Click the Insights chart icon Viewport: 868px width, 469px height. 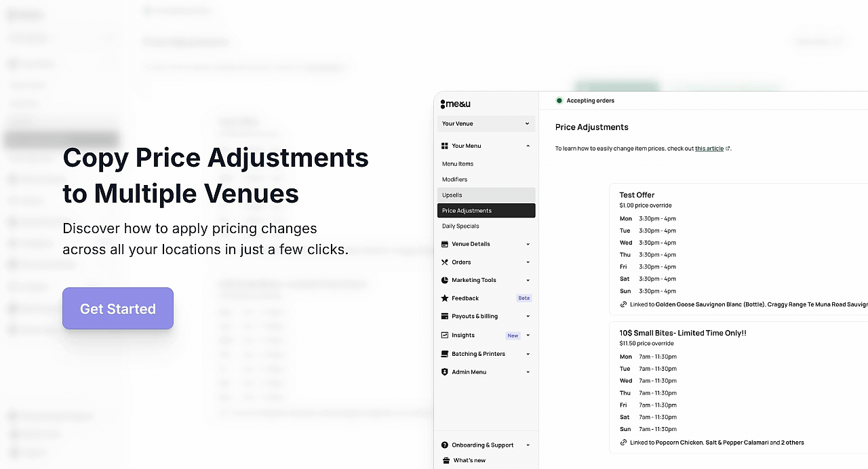coord(445,335)
